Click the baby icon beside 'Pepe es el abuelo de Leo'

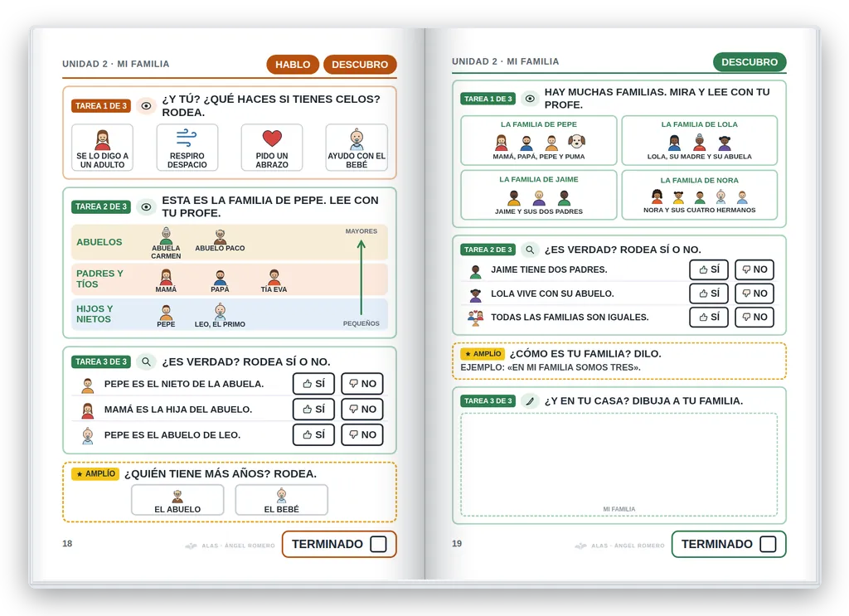(88, 436)
